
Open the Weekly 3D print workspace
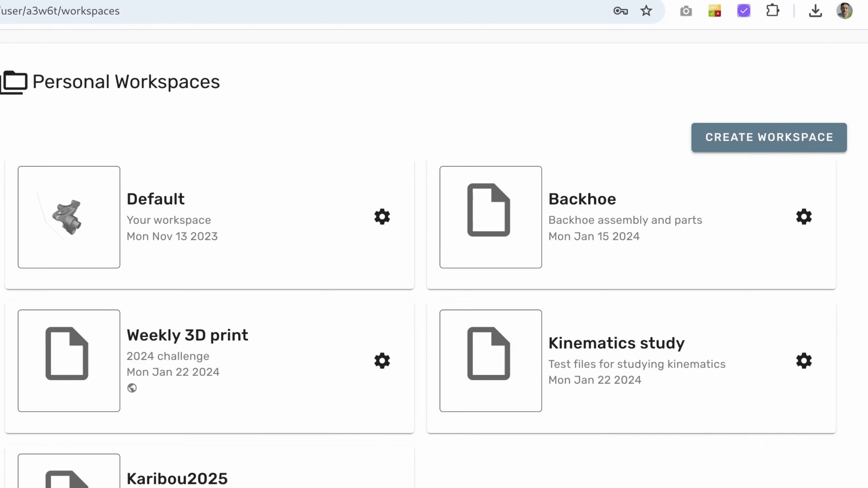[187, 335]
